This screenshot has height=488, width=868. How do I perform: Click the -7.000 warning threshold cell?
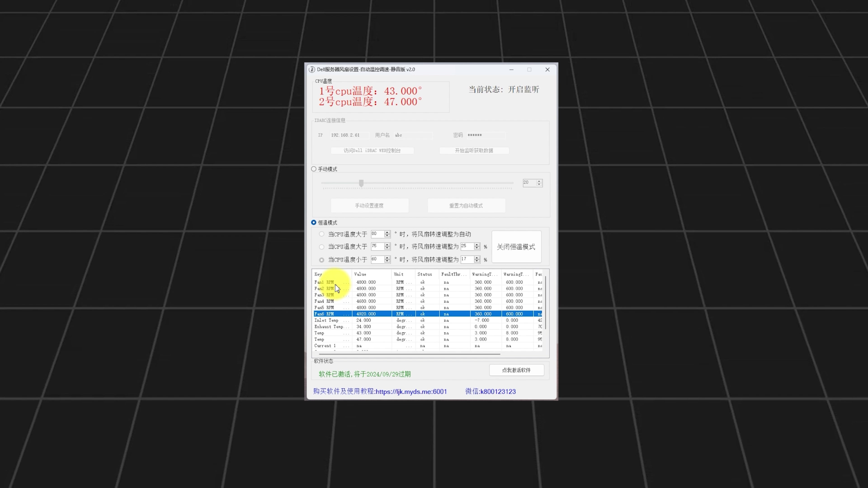[x=482, y=320]
